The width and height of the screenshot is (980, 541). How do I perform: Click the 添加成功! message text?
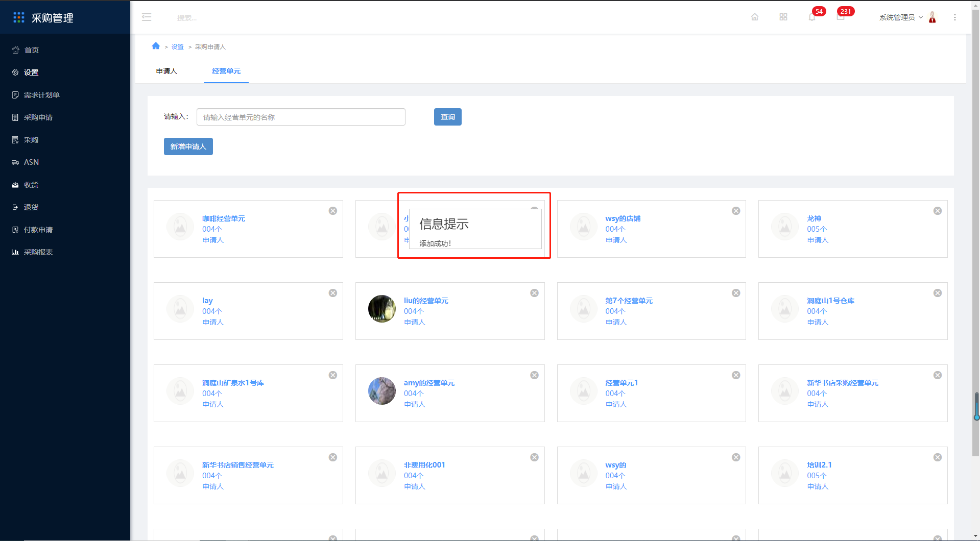[435, 243]
